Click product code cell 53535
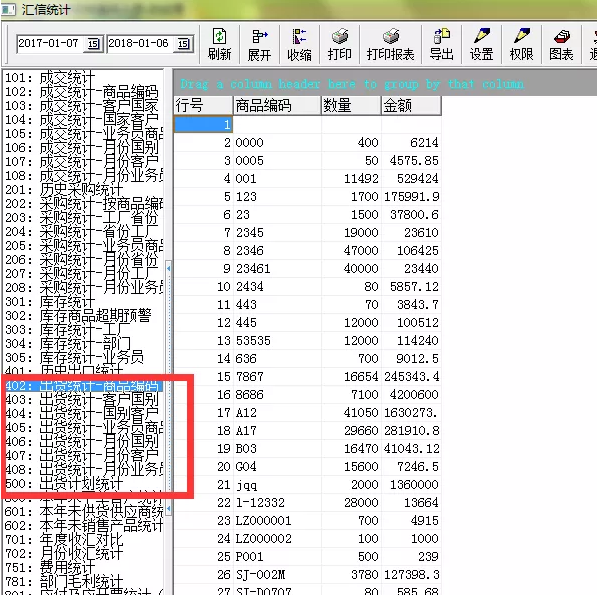 point(277,341)
